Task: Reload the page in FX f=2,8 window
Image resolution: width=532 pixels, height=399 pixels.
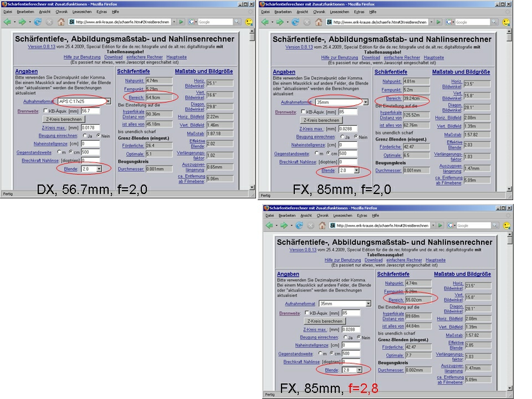Action: pos(299,226)
